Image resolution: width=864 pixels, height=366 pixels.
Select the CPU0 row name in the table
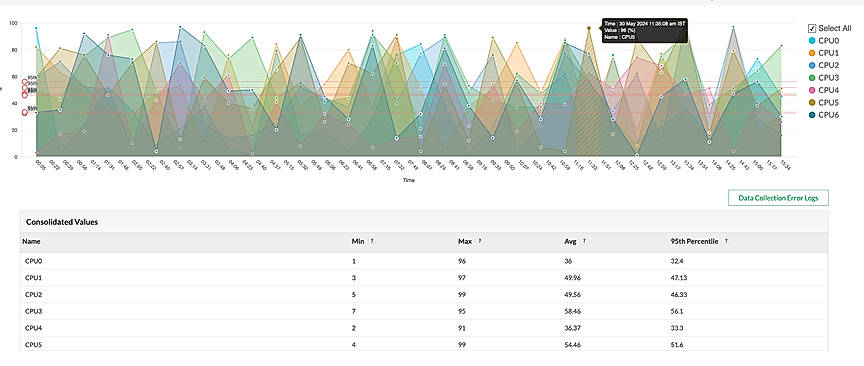[34, 261]
